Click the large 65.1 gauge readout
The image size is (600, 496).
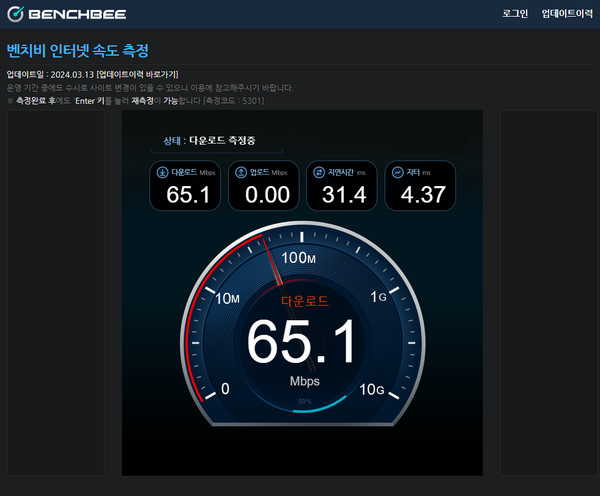pos(301,341)
